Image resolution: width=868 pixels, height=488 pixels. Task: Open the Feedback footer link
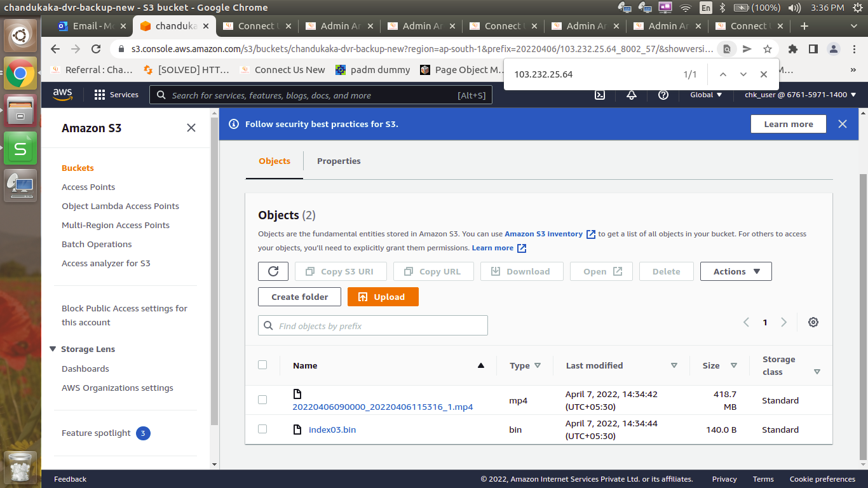tap(70, 479)
